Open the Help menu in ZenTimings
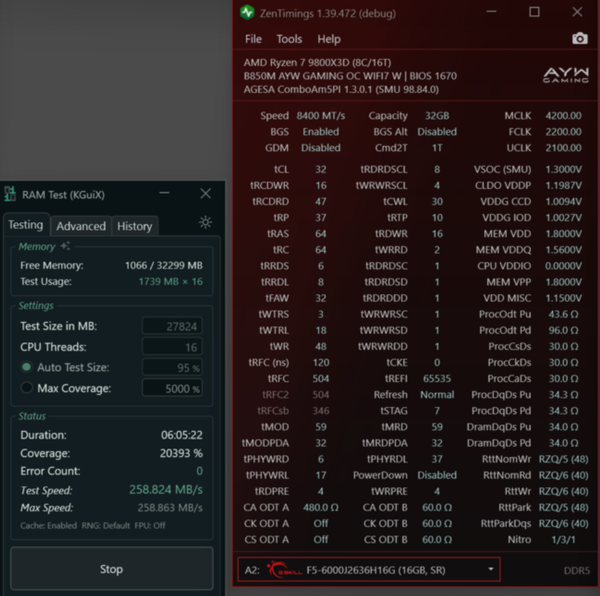This screenshot has width=600, height=596. click(329, 39)
